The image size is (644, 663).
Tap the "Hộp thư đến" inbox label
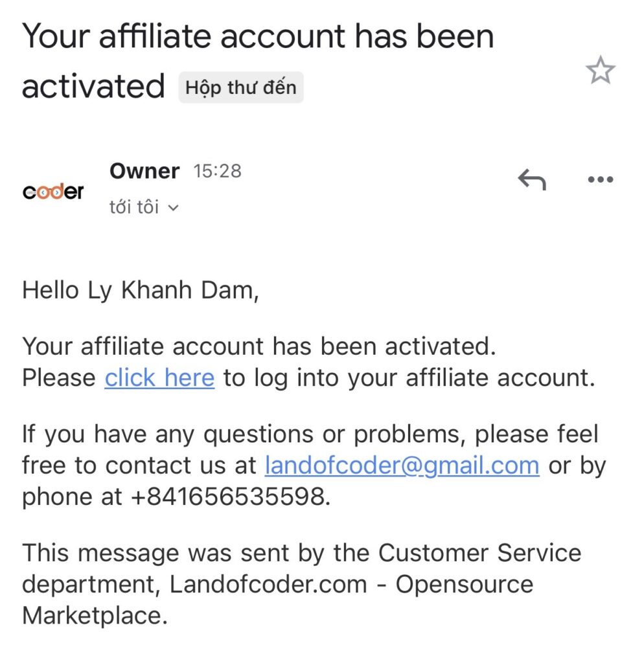[240, 87]
